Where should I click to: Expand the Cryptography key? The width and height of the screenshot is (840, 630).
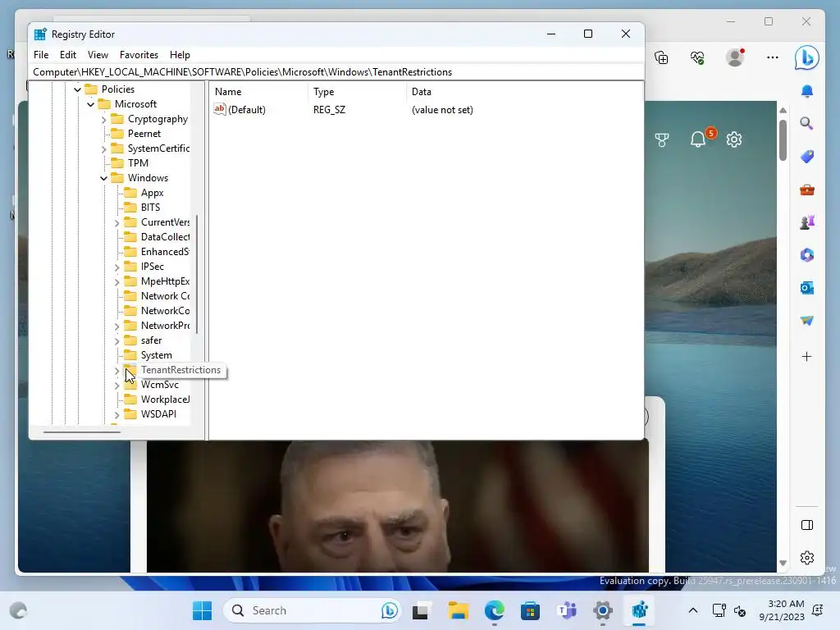point(104,119)
